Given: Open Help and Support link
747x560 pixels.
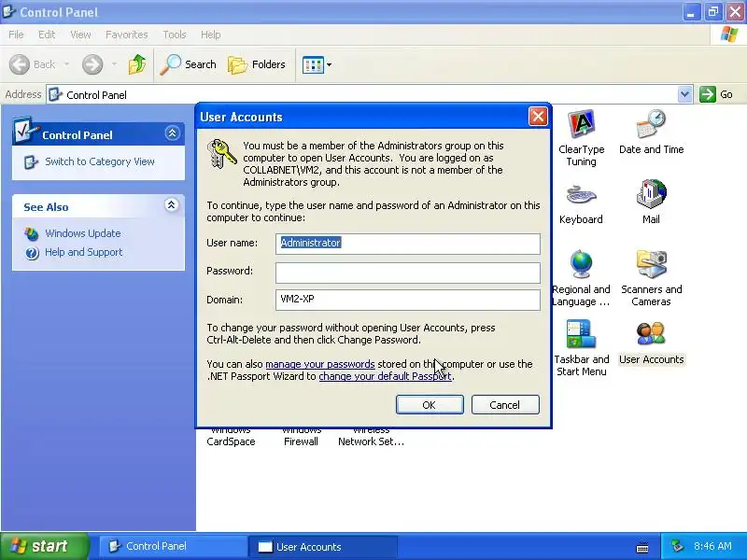Looking at the screenshot, I should click(84, 252).
